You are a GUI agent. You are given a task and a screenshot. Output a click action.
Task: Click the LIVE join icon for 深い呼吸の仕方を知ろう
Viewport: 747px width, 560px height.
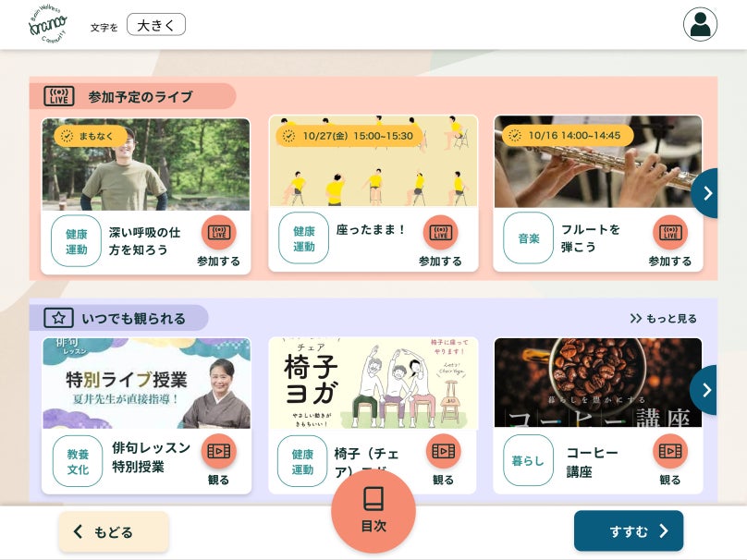[219, 232]
